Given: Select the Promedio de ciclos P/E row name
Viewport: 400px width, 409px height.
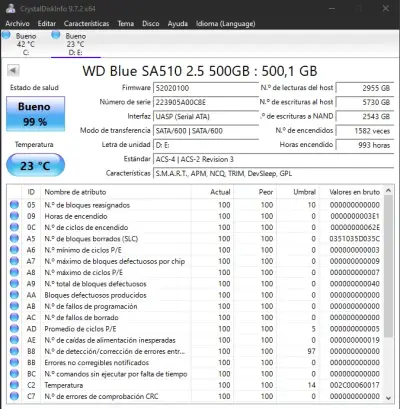Looking at the screenshot, I should (80, 329).
